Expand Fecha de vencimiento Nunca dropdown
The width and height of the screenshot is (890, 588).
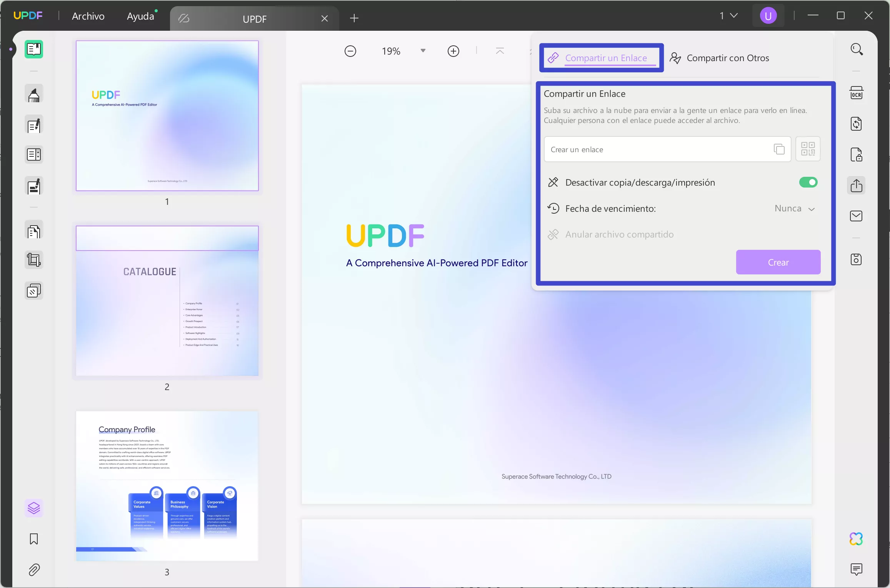[x=795, y=209]
